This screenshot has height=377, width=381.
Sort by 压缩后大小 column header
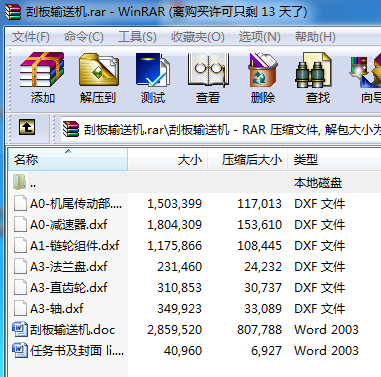click(248, 159)
